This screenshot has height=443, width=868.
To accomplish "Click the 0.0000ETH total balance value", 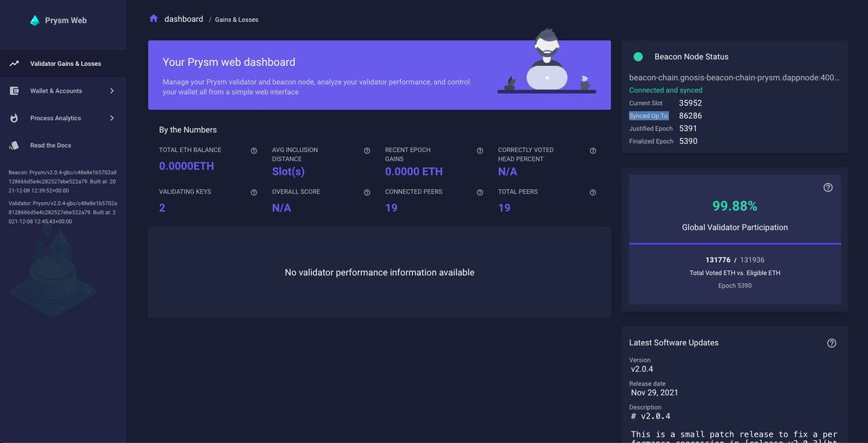I will point(187,166).
